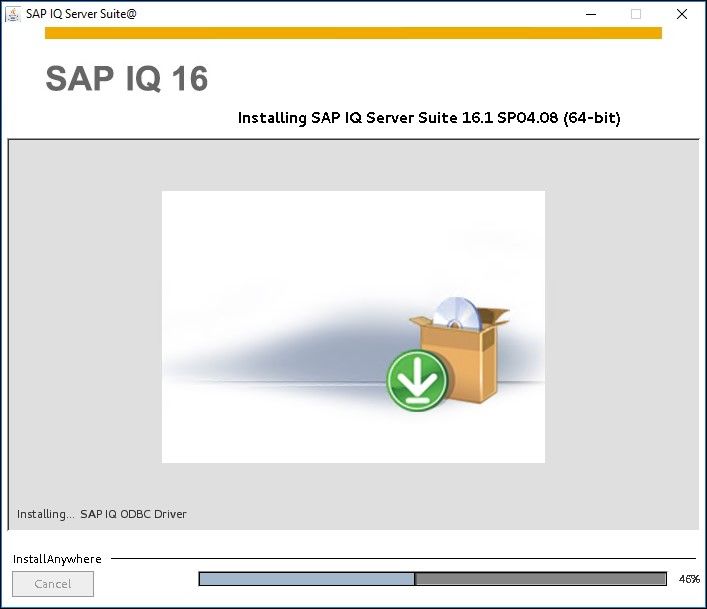This screenshot has height=609, width=707.
Task: Click the filled portion of the progress bar
Action: click(x=306, y=579)
